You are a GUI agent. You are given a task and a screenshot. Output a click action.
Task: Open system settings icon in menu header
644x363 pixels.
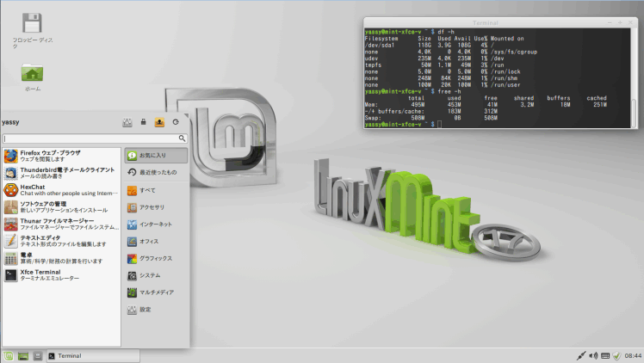127,122
